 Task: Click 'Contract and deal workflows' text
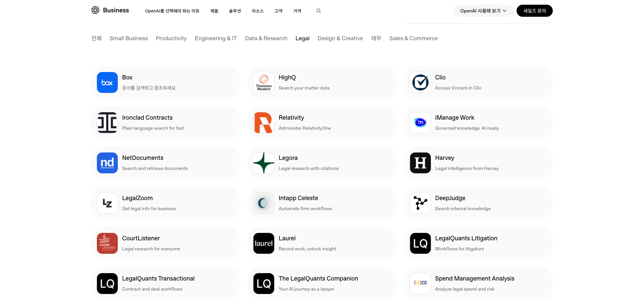[x=152, y=289]
